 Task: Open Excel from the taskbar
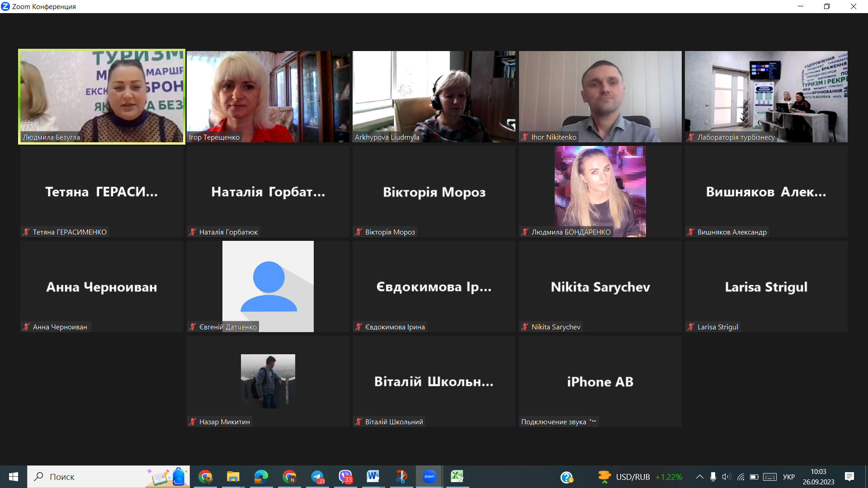[x=457, y=476]
